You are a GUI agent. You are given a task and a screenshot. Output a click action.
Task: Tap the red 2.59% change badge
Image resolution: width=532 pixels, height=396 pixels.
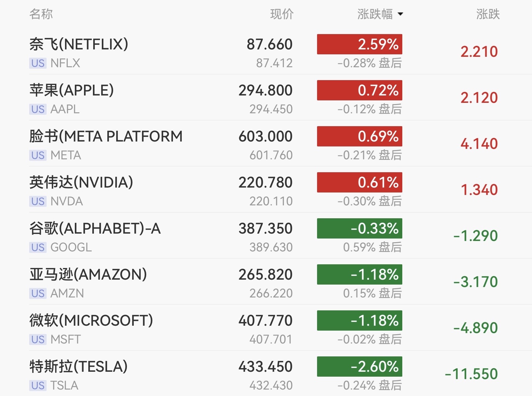coord(360,44)
